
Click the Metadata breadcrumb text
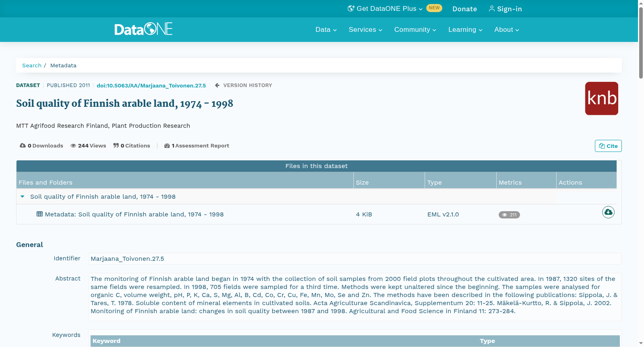pos(63,65)
